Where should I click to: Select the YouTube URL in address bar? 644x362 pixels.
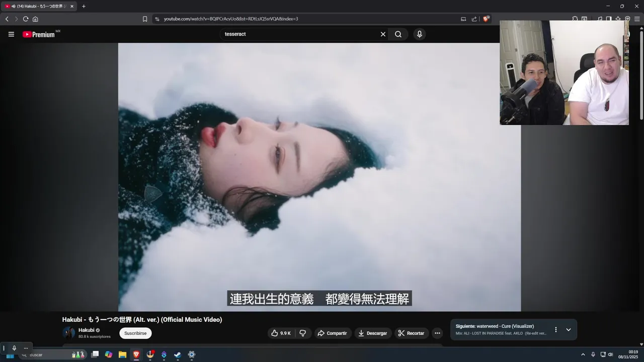tap(231, 19)
